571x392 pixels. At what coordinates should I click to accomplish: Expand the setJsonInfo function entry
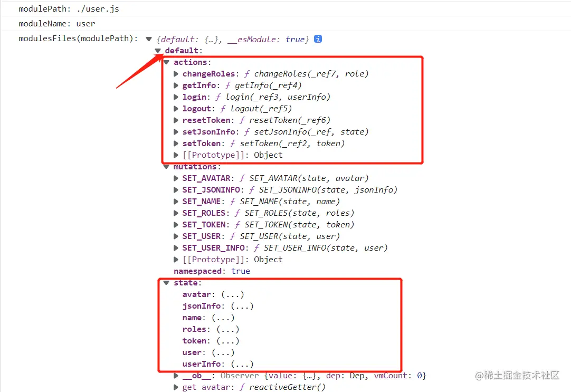coord(176,132)
